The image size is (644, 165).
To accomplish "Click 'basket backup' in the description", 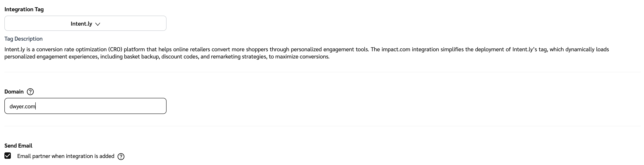I will click(141, 57).
